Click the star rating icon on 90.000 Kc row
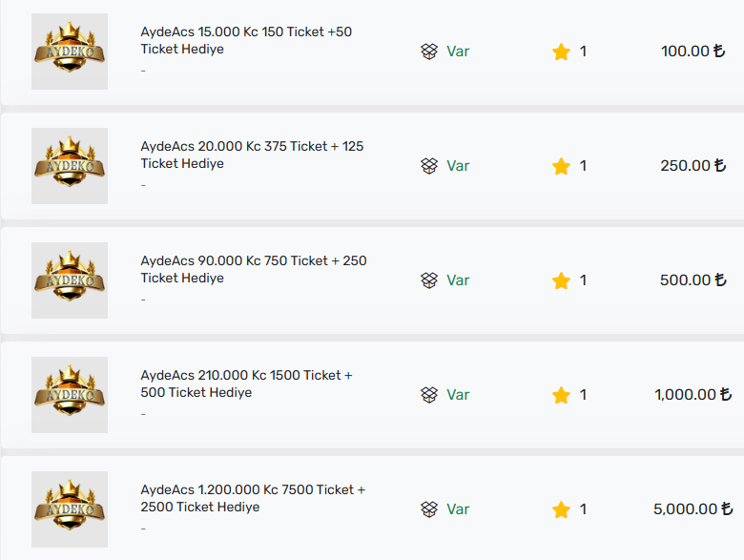The height and width of the screenshot is (560, 744). click(561, 280)
